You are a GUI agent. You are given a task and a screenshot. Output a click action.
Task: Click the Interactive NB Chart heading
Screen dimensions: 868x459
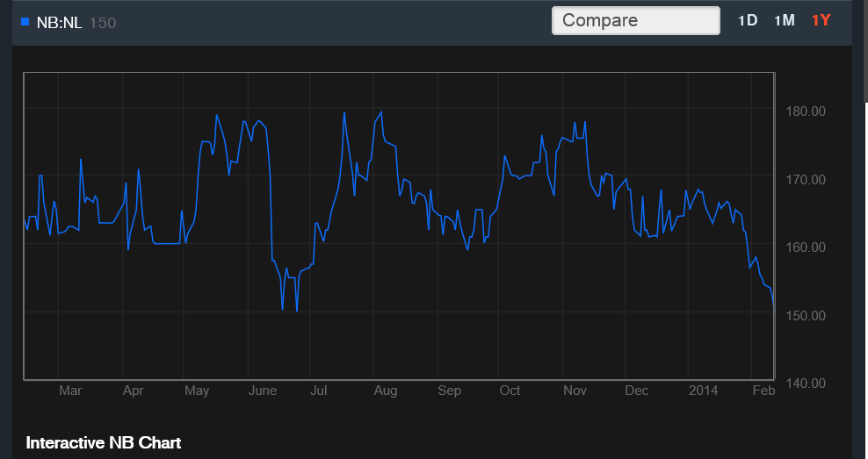point(104,442)
